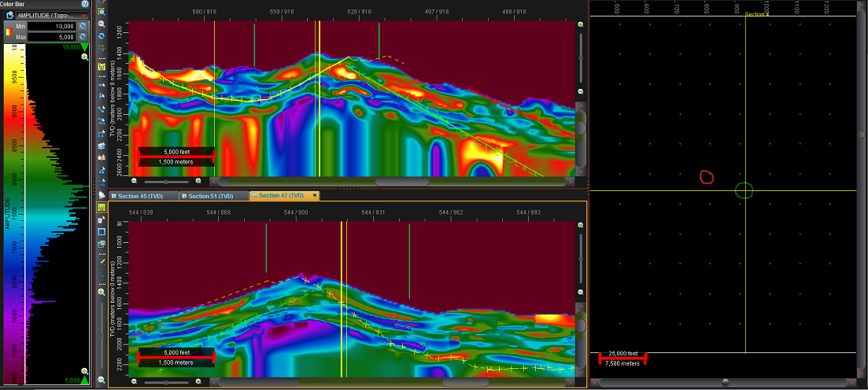Click the vertical zoom slider in the lower toolbar

pyautogui.click(x=102, y=336)
